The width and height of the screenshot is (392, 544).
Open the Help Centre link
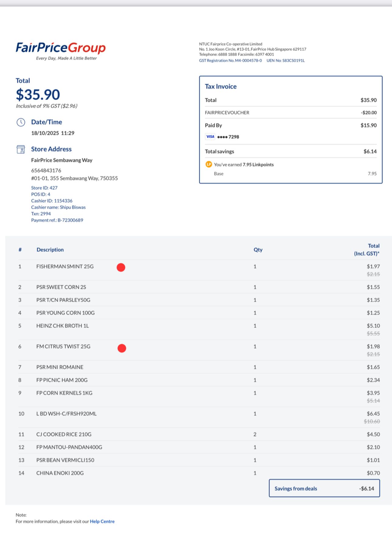tap(102, 521)
